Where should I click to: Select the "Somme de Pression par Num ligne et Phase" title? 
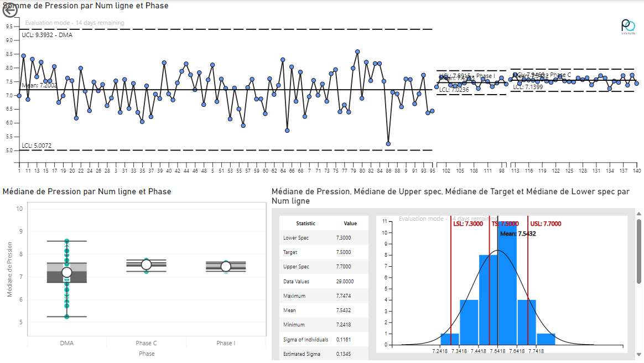(x=86, y=6)
